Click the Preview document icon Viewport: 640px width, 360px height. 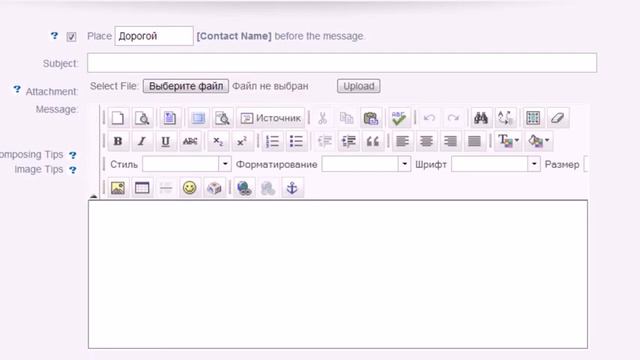pyautogui.click(x=142, y=118)
